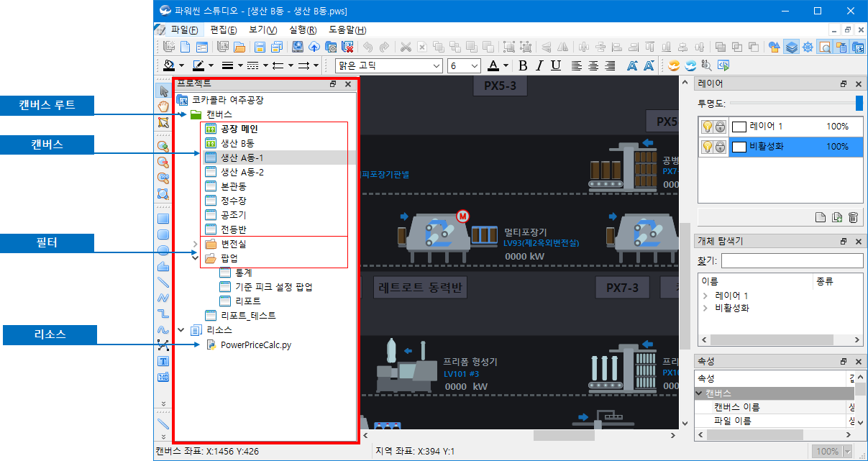Click the redo arrow icon

click(384, 47)
